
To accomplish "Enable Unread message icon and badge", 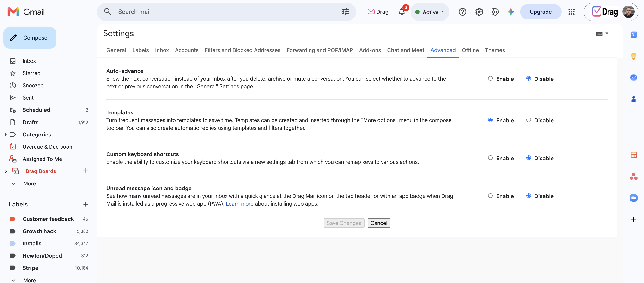I will point(490,195).
